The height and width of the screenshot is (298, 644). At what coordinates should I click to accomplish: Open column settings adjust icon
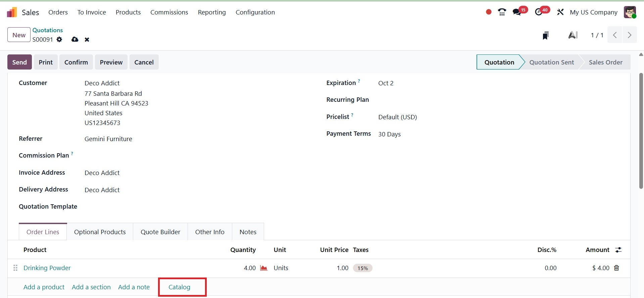[x=618, y=250]
